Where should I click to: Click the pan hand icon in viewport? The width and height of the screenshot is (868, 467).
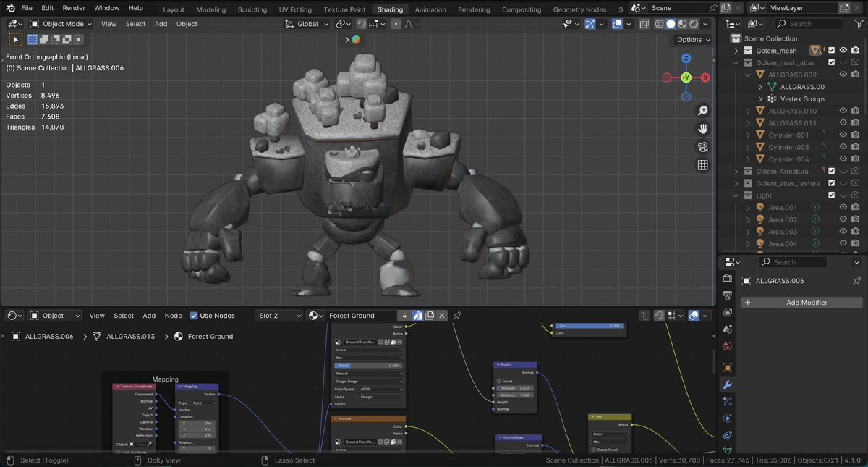coord(702,129)
